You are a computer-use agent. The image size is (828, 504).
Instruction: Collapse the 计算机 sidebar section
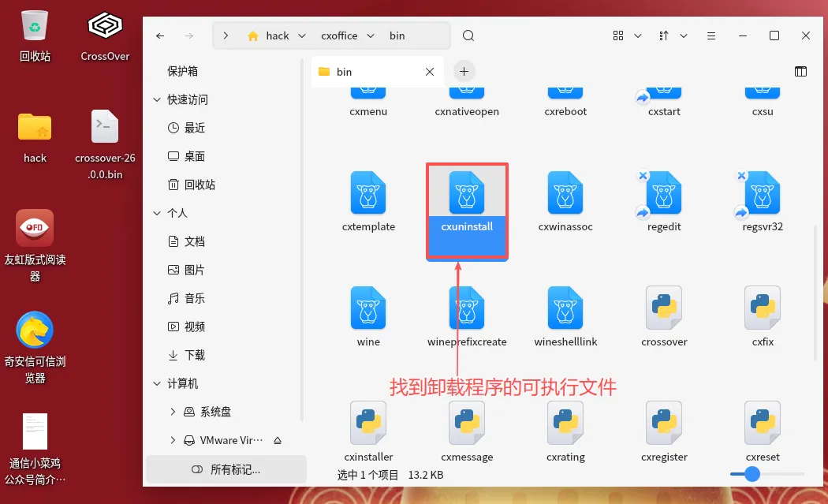(x=157, y=383)
